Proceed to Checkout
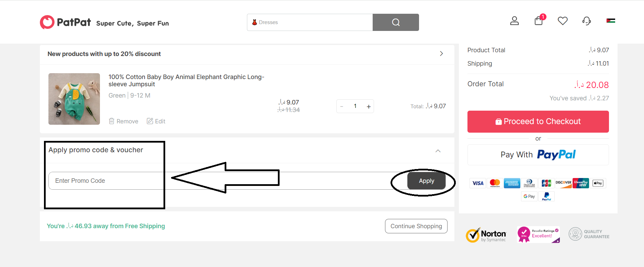 pos(538,122)
